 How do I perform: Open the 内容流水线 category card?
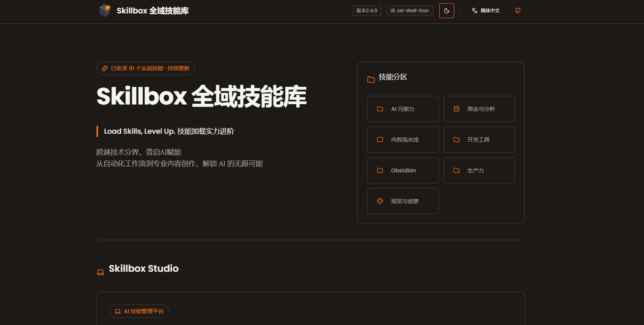(x=403, y=140)
